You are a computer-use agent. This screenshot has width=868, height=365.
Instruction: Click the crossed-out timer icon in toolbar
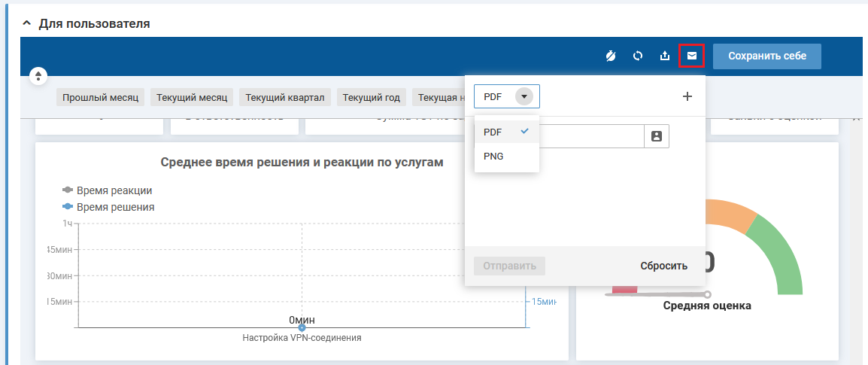(x=611, y=56)
